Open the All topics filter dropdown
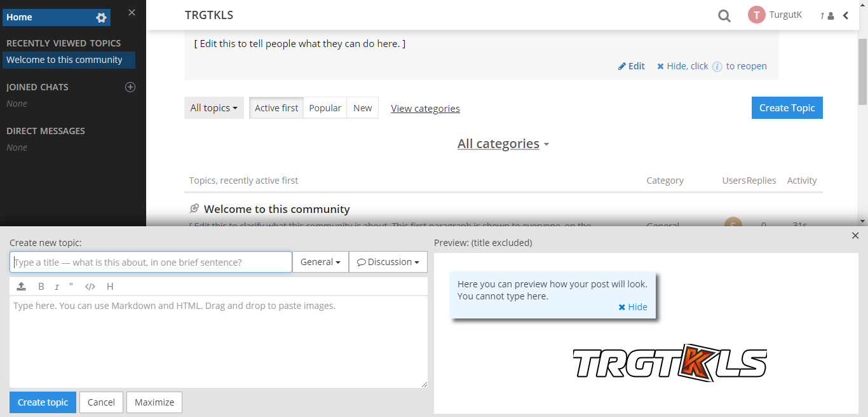The image size is (868, 417). click(x=214, y=108)
